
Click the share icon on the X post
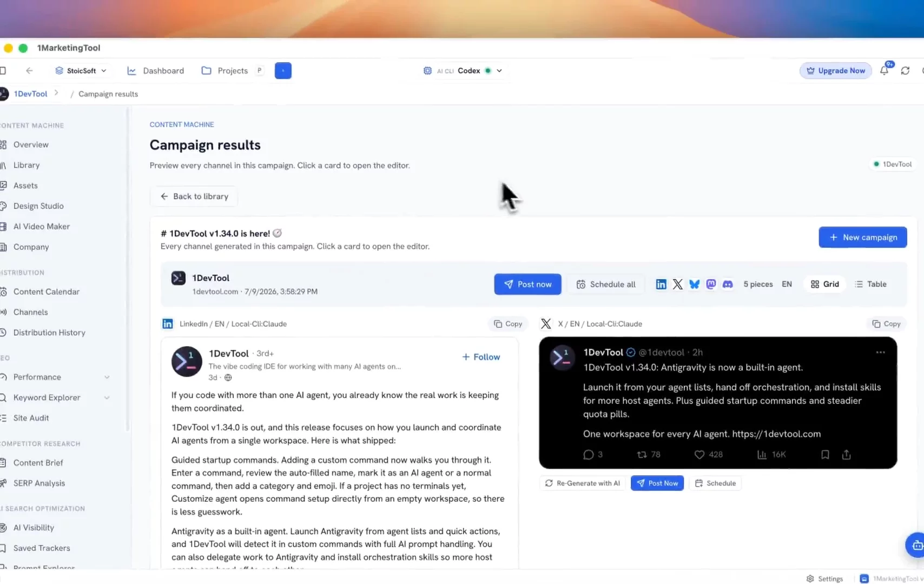tap(847, 455)
